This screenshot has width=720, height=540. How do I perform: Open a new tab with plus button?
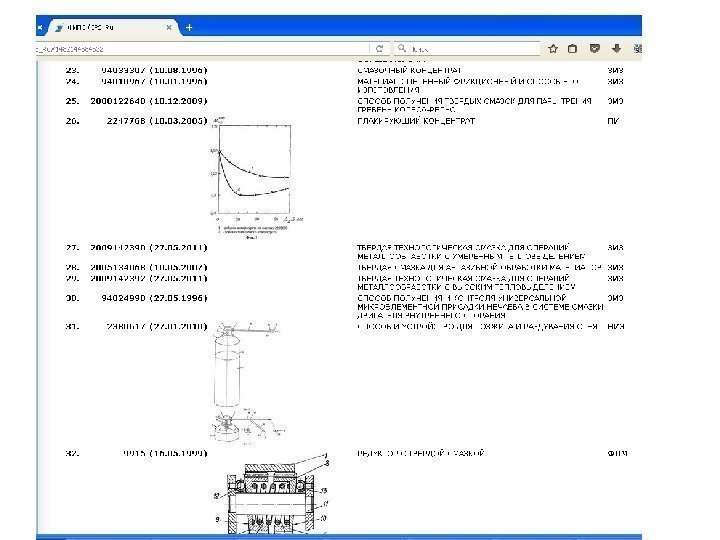tap(189, 28)
